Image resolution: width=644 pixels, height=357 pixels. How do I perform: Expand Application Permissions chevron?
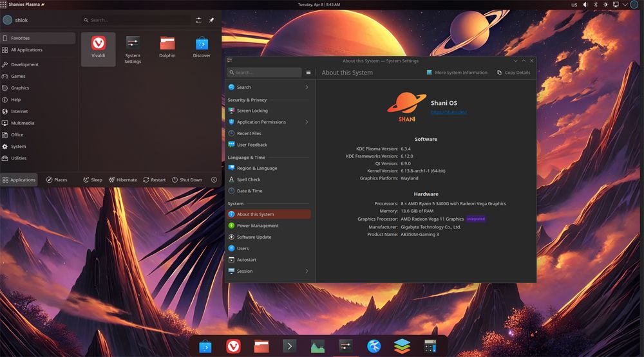point(307,122)
